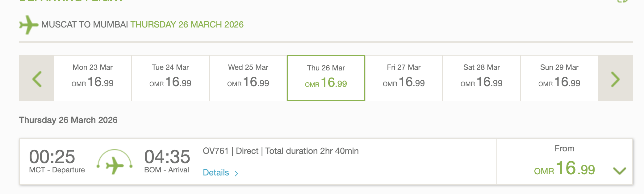This screenshot has width=644, height=194.
Task: Select the highlighted Thu 26 Mar tab
Action: pos(326,78)
